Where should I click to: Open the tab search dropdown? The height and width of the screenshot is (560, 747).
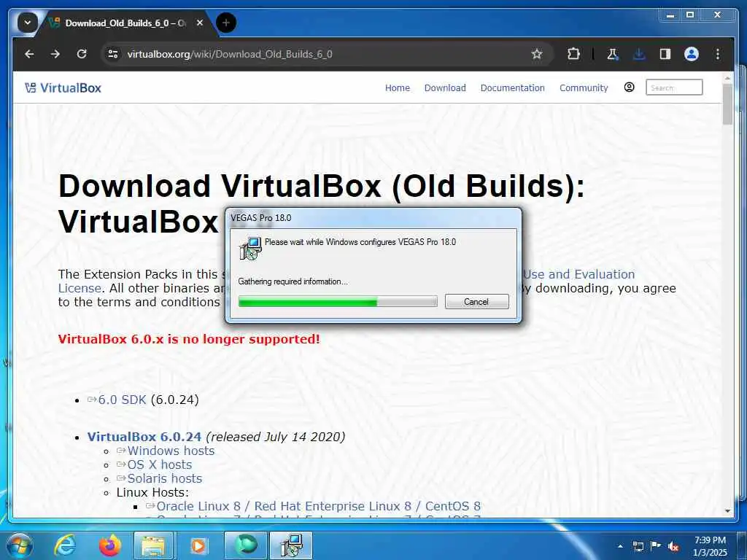click(28, 23)
